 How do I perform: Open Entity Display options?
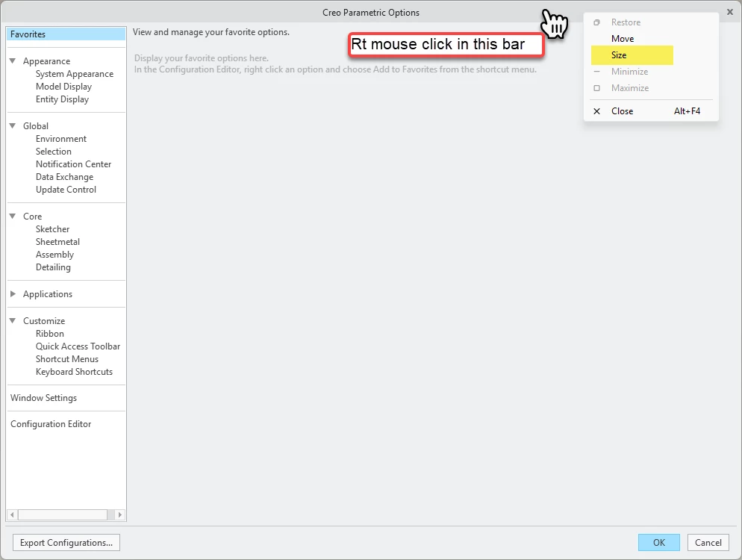[62, 99]
